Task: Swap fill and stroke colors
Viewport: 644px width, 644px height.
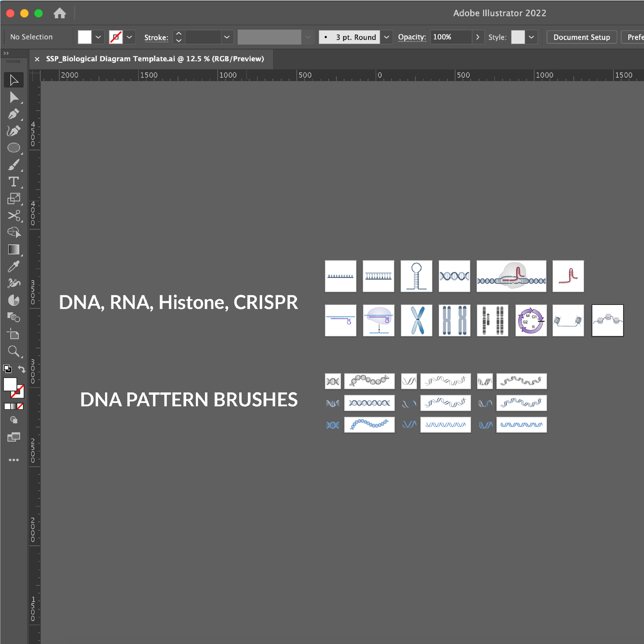Action: pyautogui.click(x=21, y=369)
